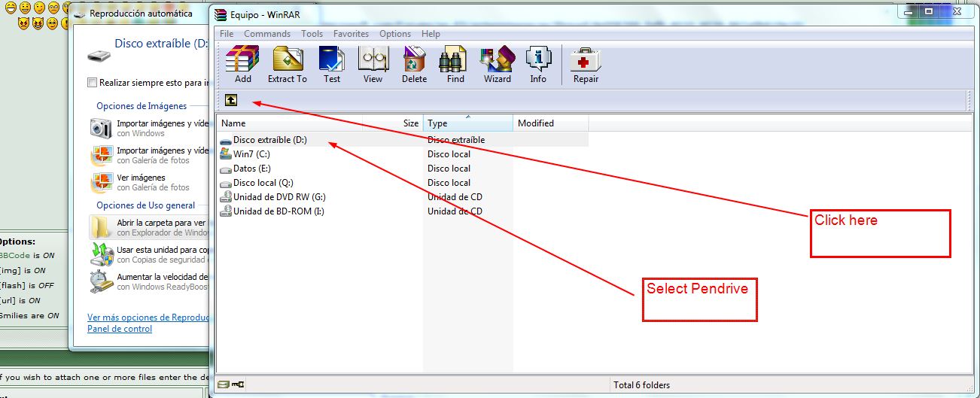Click the Repair archive icon
This screenshot has width=980, height=398.
[x=586, y=60]
